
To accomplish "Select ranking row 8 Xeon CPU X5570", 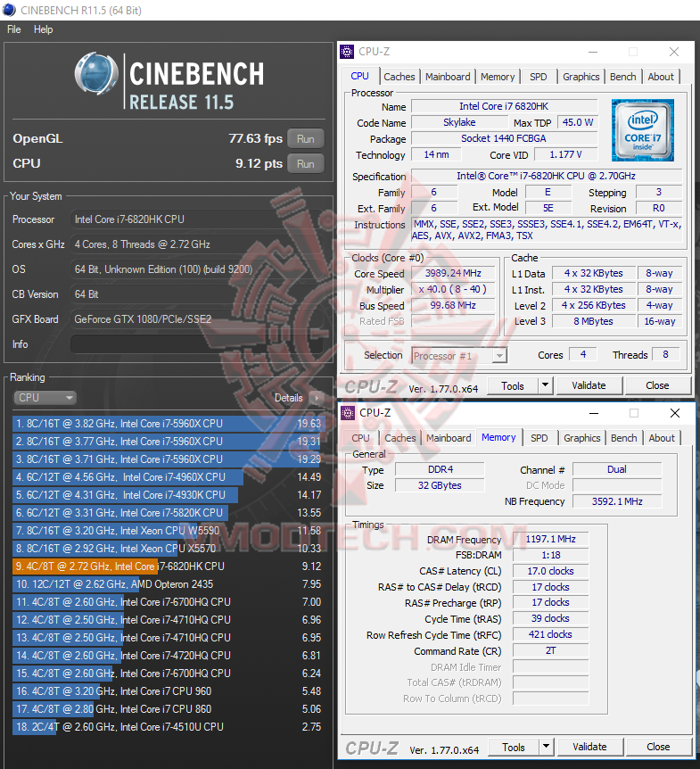I will click(169, 549).
